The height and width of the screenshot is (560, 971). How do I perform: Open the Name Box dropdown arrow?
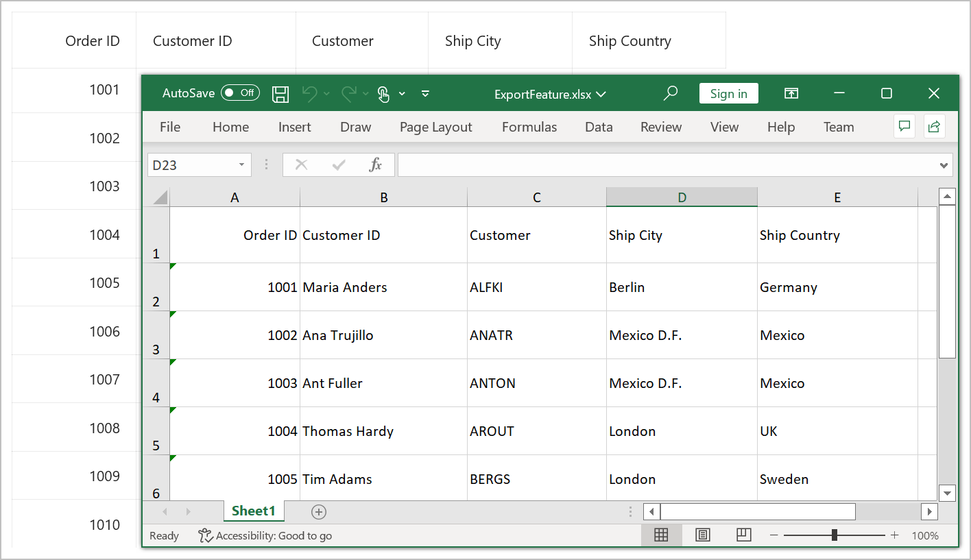pyautogui.click(x=241, y=165)
